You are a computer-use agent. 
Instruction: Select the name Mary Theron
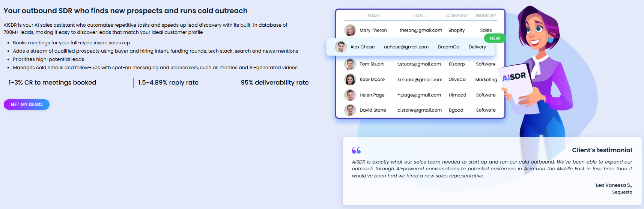click(x=373, y=30)
